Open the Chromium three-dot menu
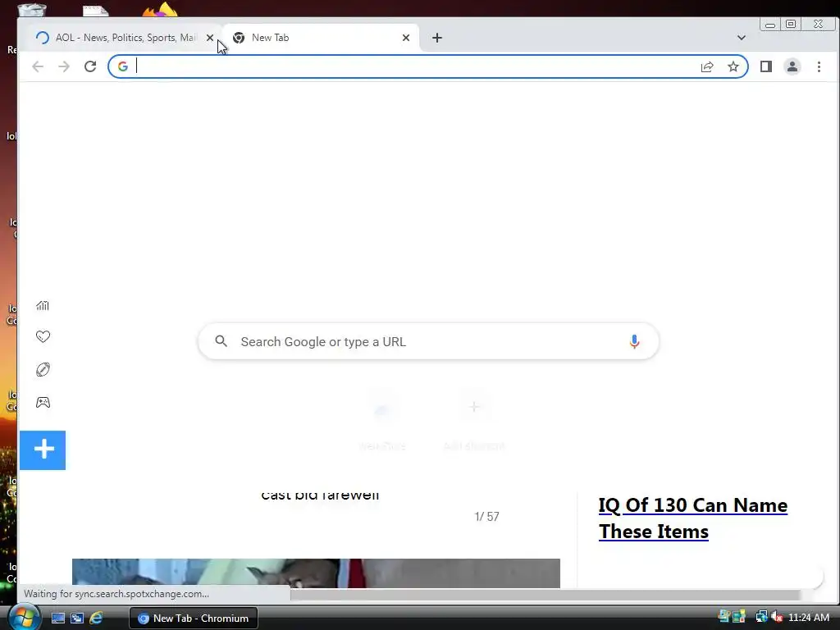The image size is (840, 630). tap(819, 66)
